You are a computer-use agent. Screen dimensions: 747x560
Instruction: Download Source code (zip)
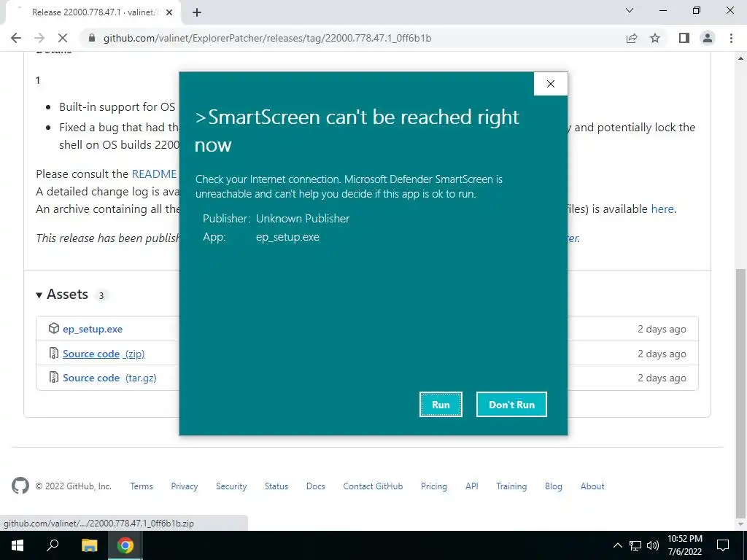104,354
